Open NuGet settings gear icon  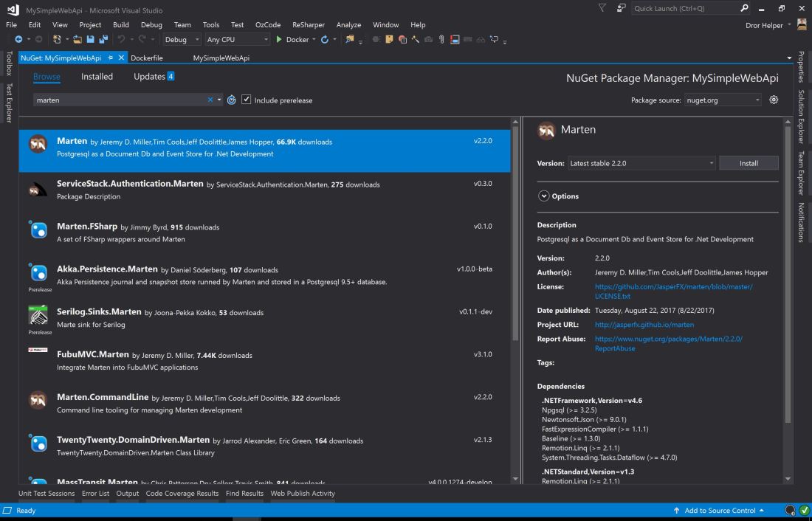point(774,100)
